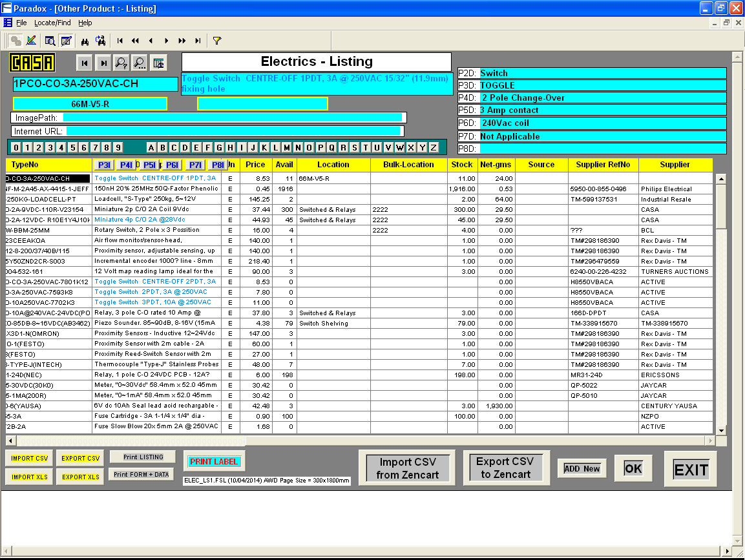Click the binoculars Locate Field Value icon
Viewport: 745px width, 560px height.
(x=85, y=41)
